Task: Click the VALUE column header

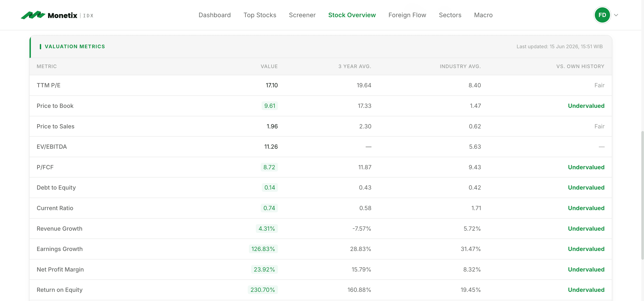Action: [x=269, y=66]
